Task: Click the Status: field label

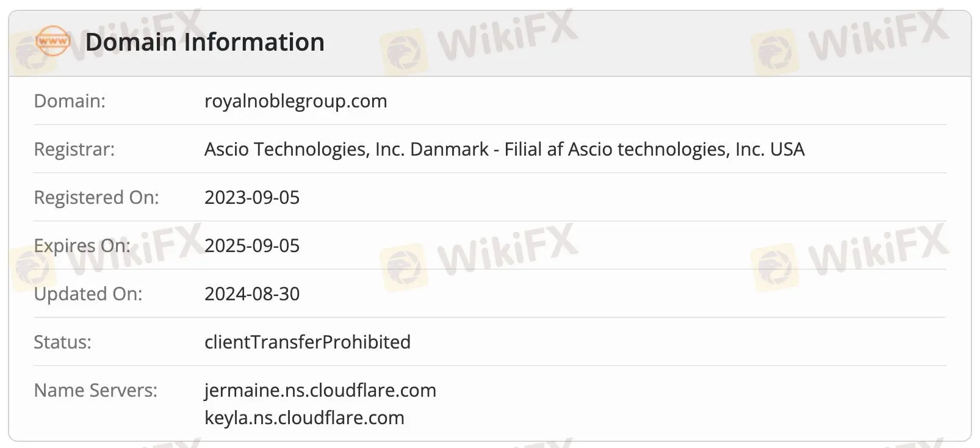Action: point(62,342)
